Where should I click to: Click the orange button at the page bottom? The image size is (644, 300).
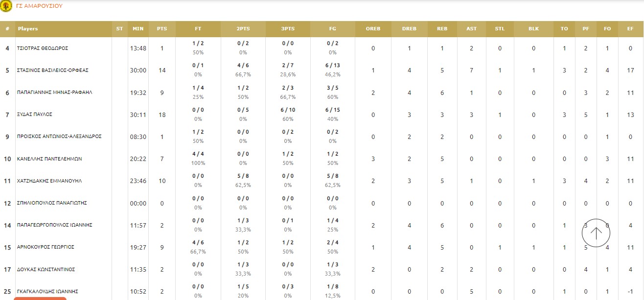click(40, 298)
